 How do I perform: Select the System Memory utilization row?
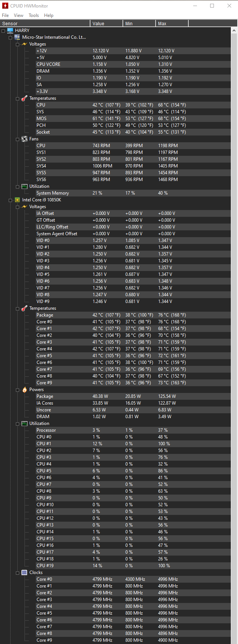pos(133,193)
